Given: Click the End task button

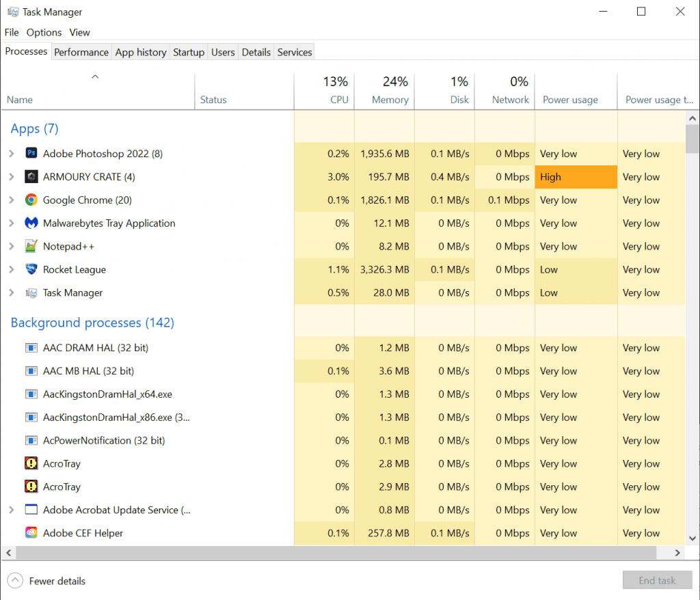Looking at the screenshot, I should pyautogui.click(x=657, y=580).
